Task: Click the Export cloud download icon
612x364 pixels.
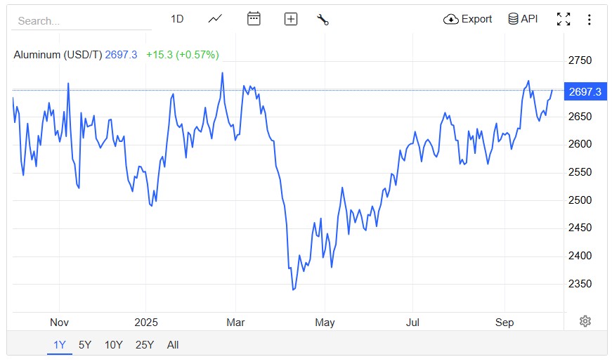Action: click(451, 19)
